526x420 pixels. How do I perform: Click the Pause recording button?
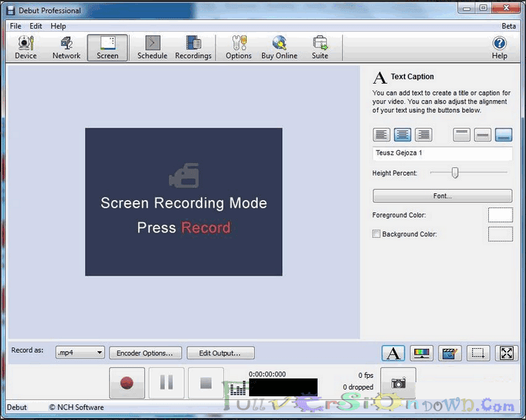(167, 383)
